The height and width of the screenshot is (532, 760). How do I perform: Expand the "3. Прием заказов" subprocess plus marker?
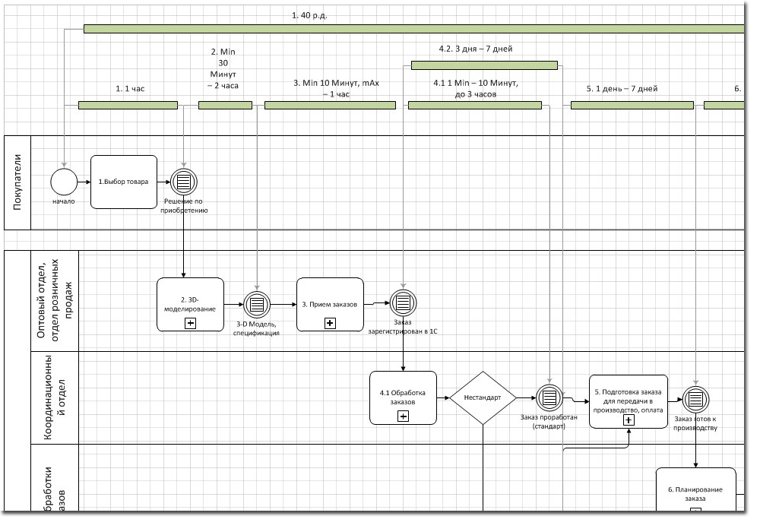point(330,323)
